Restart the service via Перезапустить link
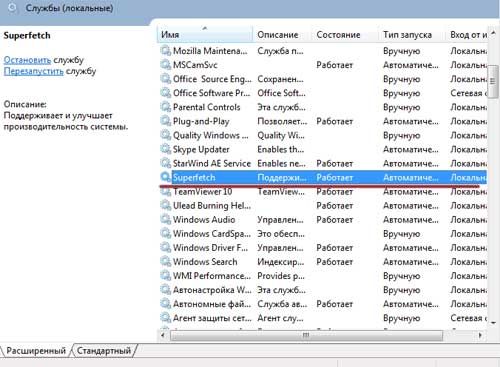This screenshot has width=500, height=367. click(33, 71)
